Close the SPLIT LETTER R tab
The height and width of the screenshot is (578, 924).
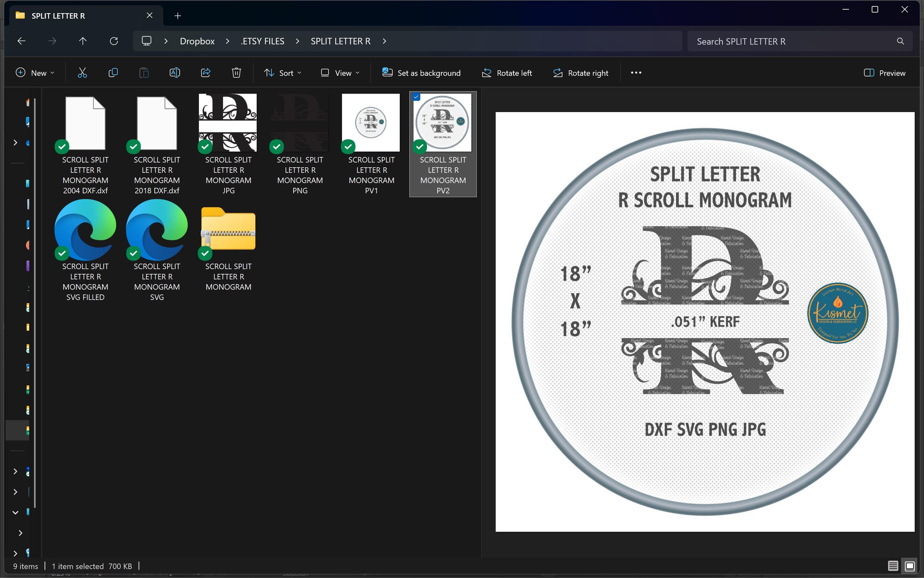pyautogui.click(x=150, y=15)
